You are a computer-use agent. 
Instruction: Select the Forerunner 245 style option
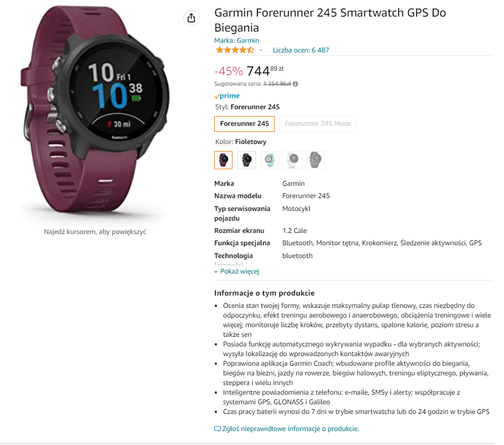[x=244, y=124]
